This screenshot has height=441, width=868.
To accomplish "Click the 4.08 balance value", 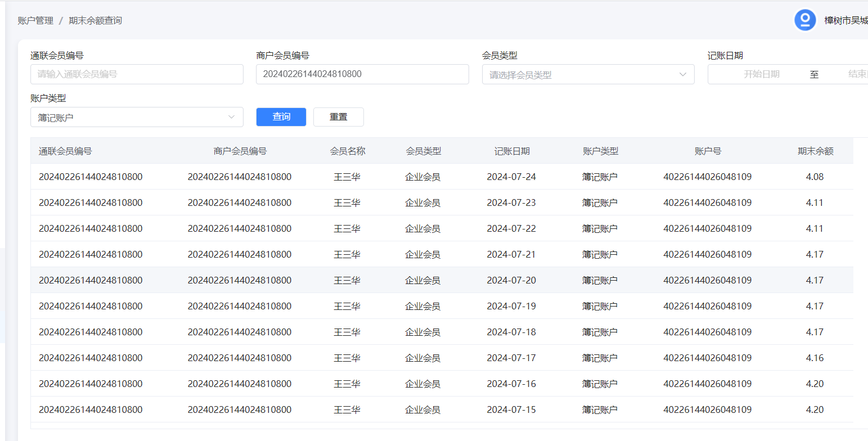I will 815,177.
